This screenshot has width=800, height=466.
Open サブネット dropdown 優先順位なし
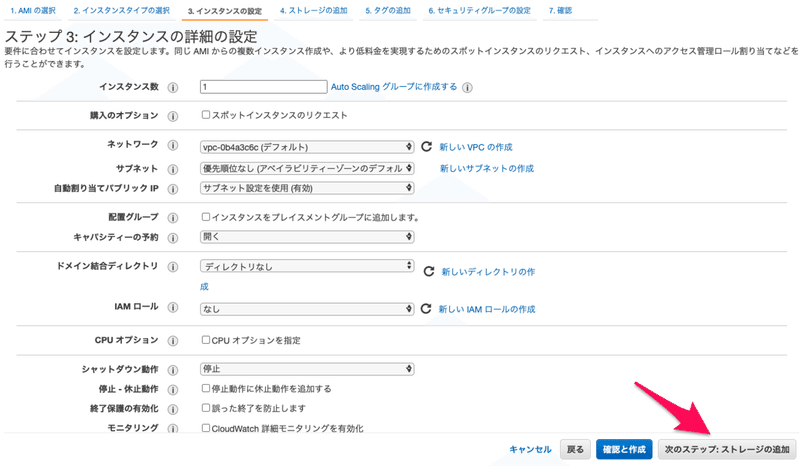tap(307, 168)
